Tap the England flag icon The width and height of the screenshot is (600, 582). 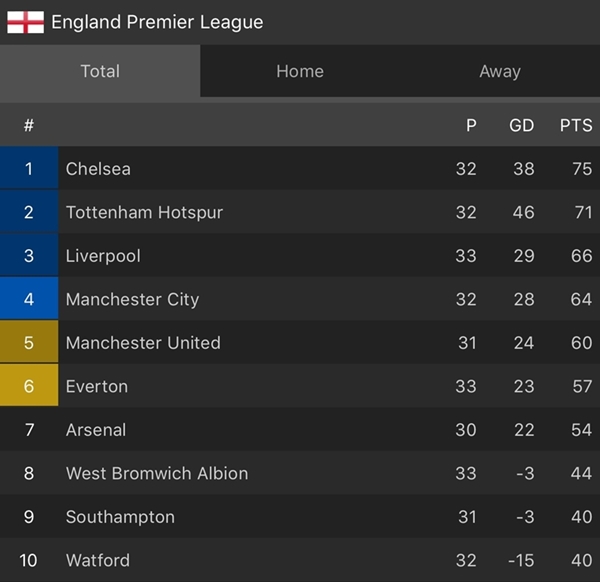click(x=25, y=22)
